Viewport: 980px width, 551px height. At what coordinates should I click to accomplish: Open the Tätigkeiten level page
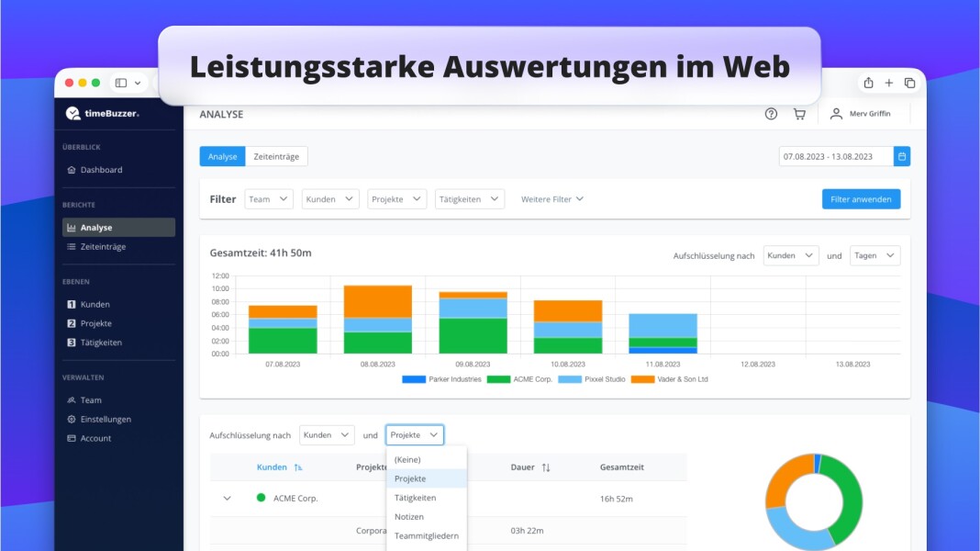105,342
